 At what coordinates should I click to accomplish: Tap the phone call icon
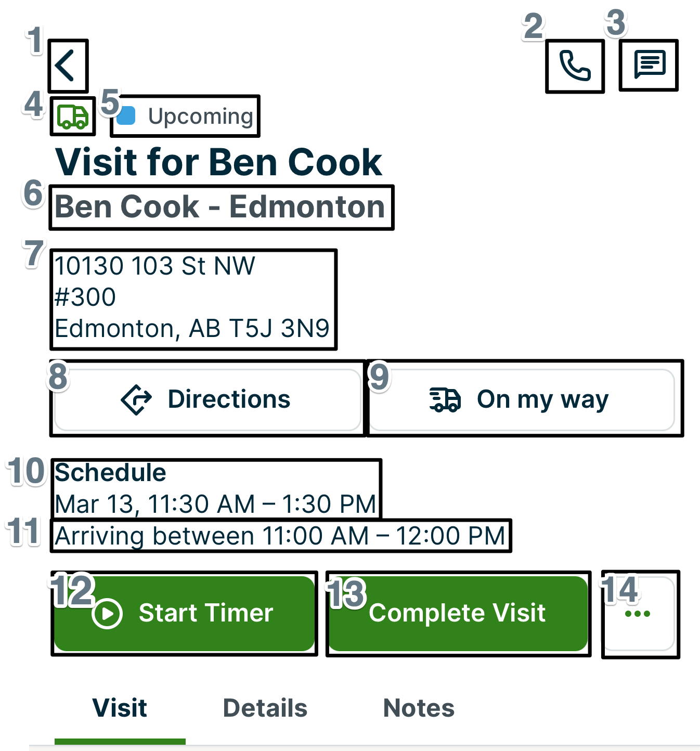click(575, 66)
